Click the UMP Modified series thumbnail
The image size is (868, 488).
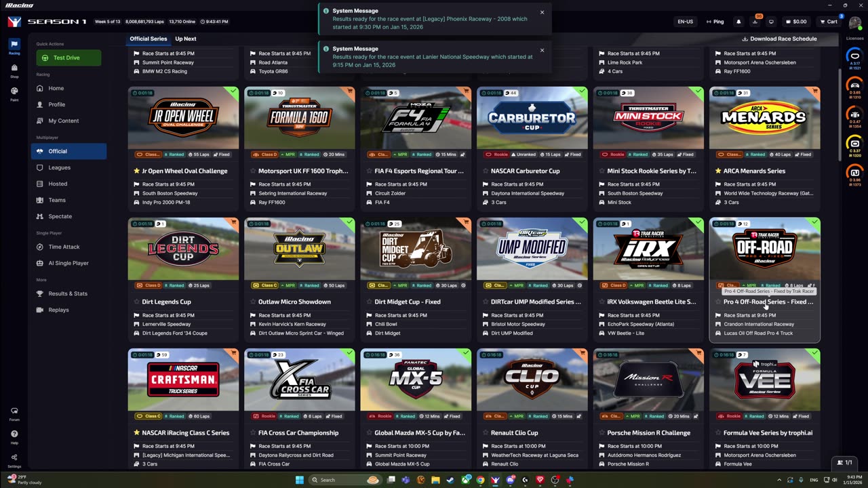532,249
